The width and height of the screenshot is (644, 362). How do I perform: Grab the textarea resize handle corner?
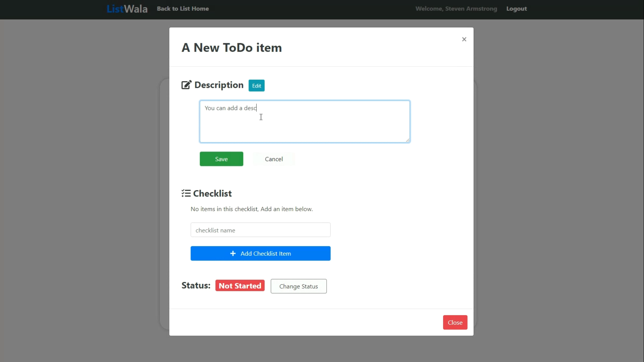[x=408, y=140]
